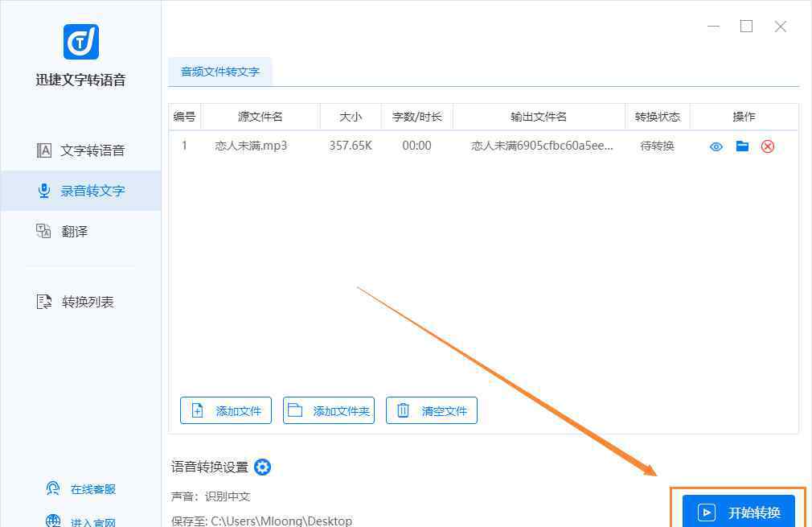The image size is (812, 527).
Task: Select the 恋人未满.mp3 file name cell
Action: (x=251, y=146)
